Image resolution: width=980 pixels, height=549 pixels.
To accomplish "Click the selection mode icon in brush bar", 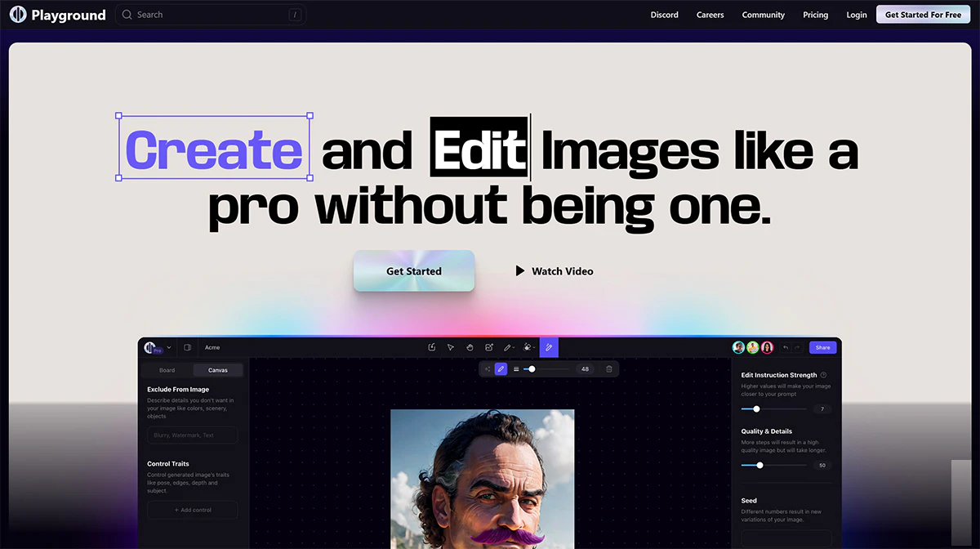I will tap(488, 369).
